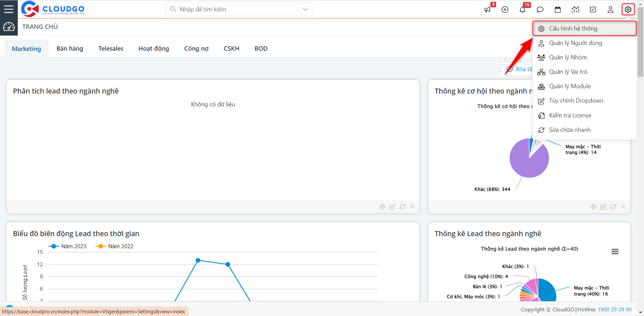Open the notifications bell
This screenshot has width=644, height=316.
(523, 9)
